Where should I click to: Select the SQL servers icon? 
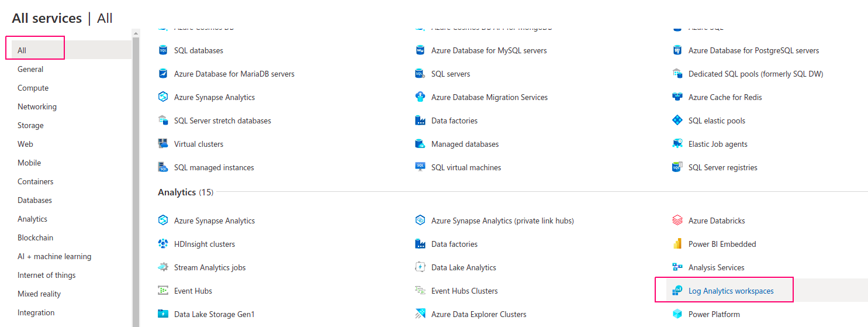pos(420,74)
